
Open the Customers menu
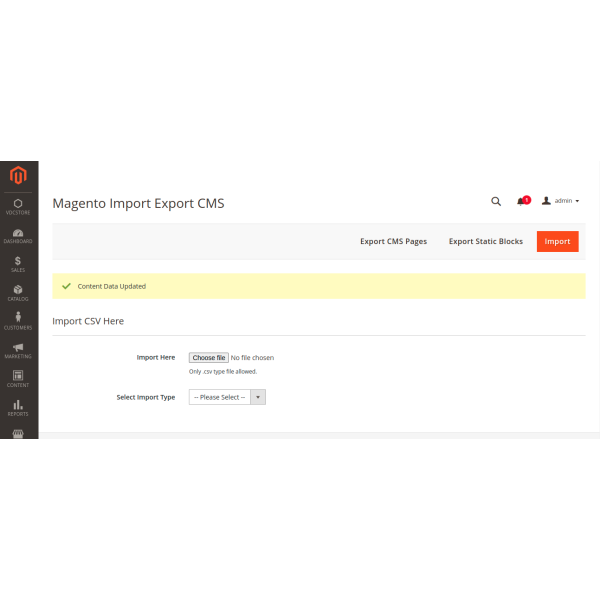(18, 321)
